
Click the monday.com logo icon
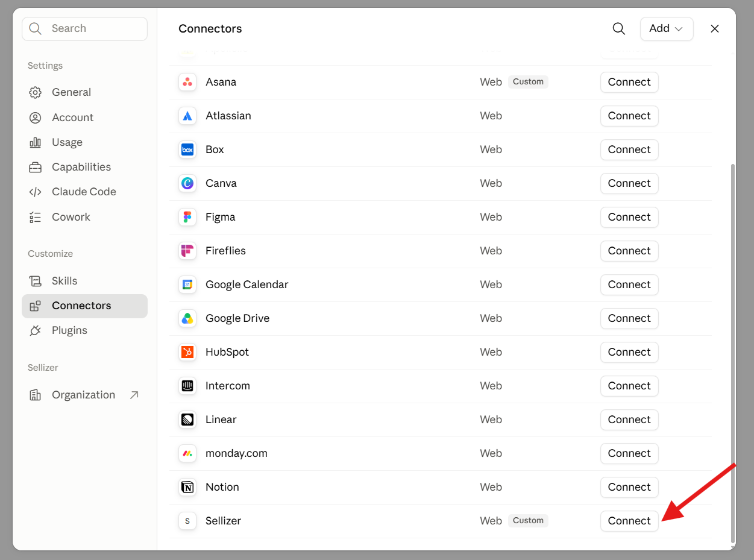click(187, 453)
